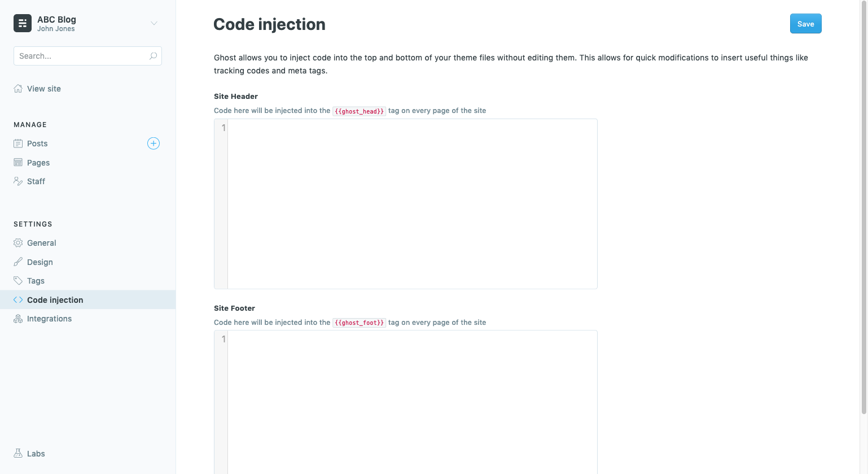The height and width of the screenshot is (474, 868).
Task: Click the Posts sidebar icon
Action: [18, 143]
